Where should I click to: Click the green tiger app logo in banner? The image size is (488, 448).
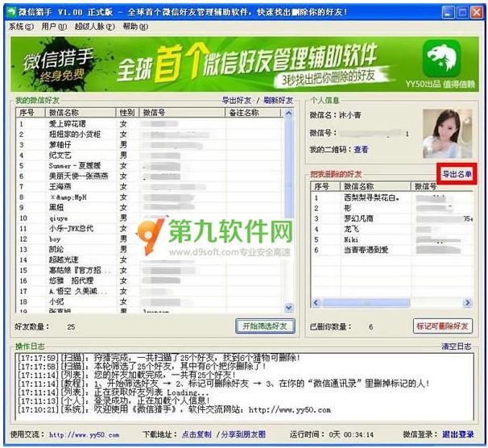tap(441, 58)
